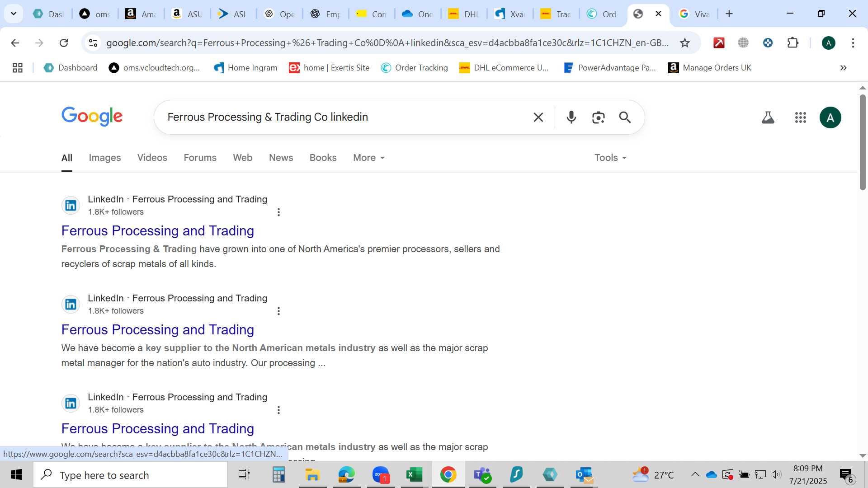
Task: Switch to the OneDrive browser tab
Action: (x=418, y=14)
